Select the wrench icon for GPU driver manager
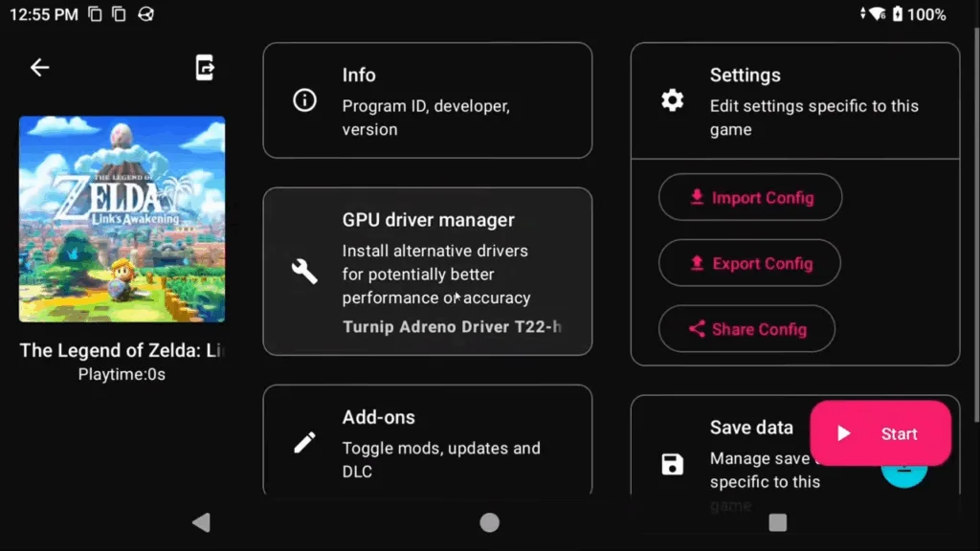This screenshot has width=980, height=551. tap(303, 271)
